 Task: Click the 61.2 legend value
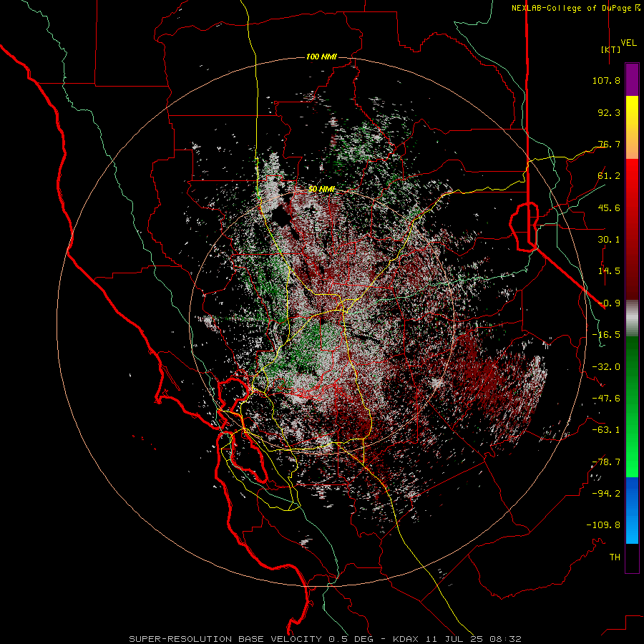point(609,176)
